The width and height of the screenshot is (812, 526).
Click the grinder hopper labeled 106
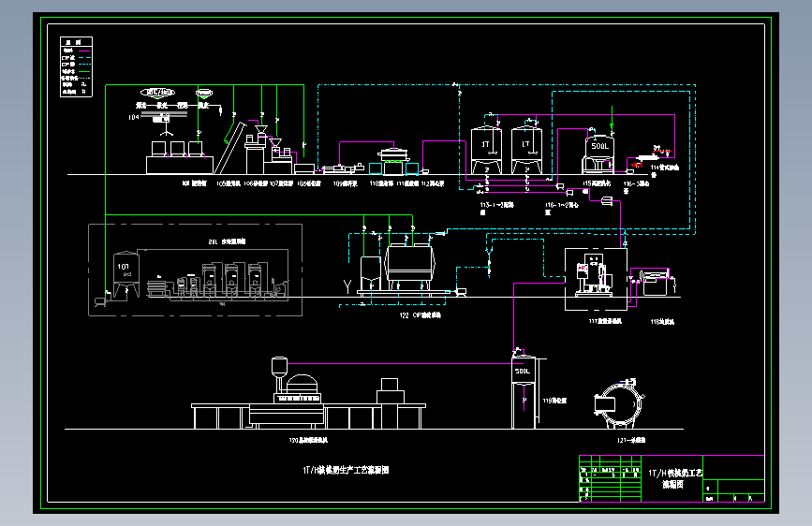[260, 128]
